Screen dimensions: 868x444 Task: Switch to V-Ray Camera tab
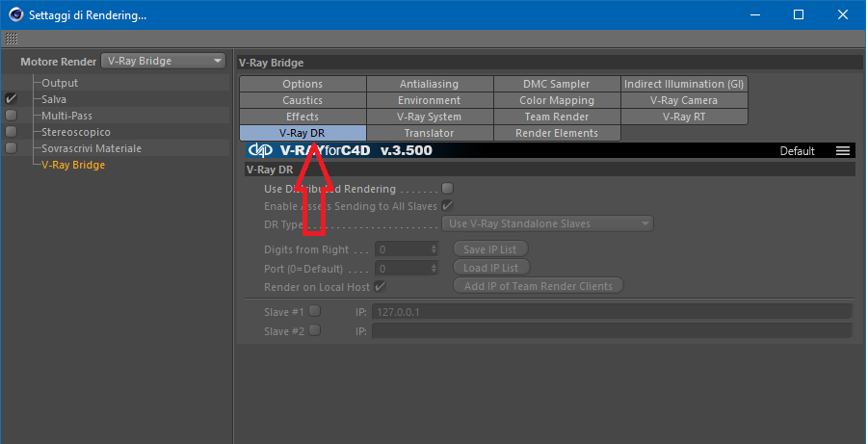[x=684, y=100]
